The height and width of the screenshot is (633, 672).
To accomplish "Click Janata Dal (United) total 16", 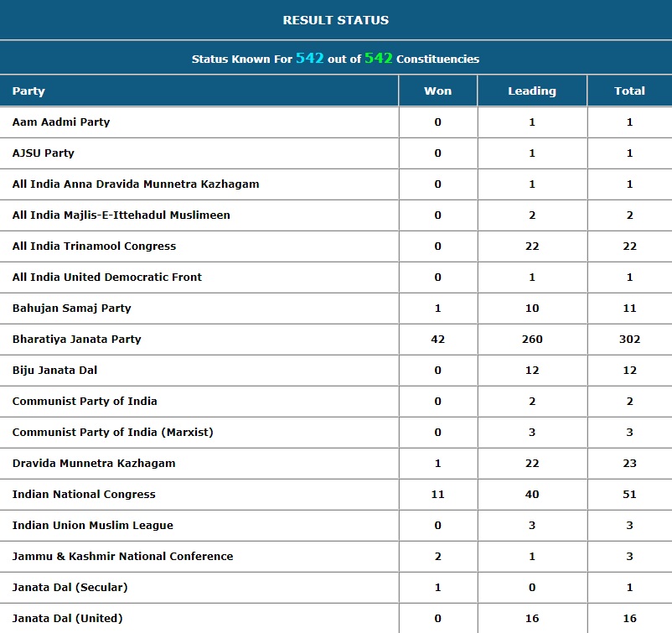I will point(629,619).
